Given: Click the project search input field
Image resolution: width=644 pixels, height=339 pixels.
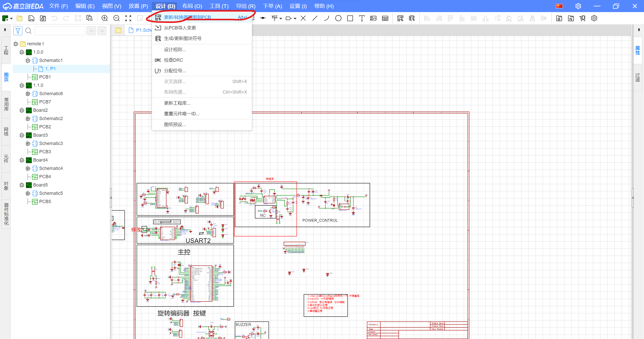Looking at the screenshot, I should [60, 31].
